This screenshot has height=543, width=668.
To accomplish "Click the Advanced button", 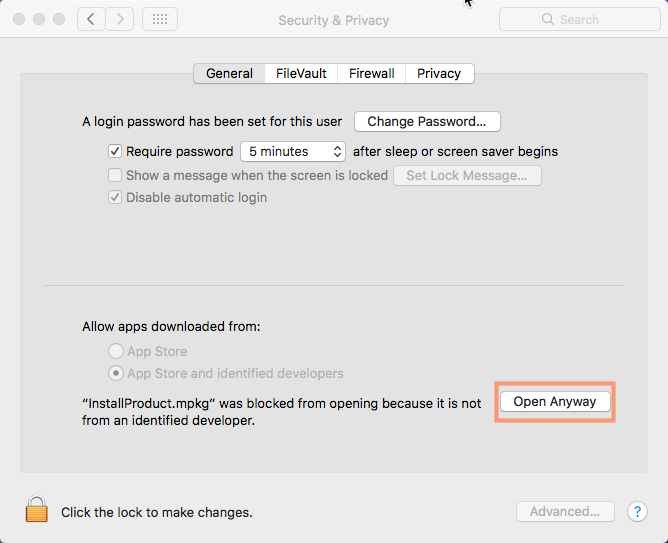I will tap(564, 511).
